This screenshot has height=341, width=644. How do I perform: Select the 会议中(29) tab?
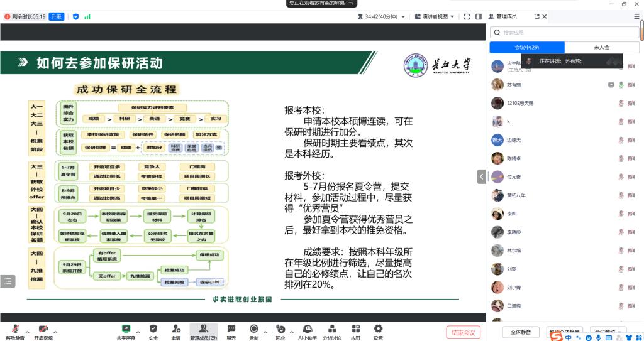(526, 47)
